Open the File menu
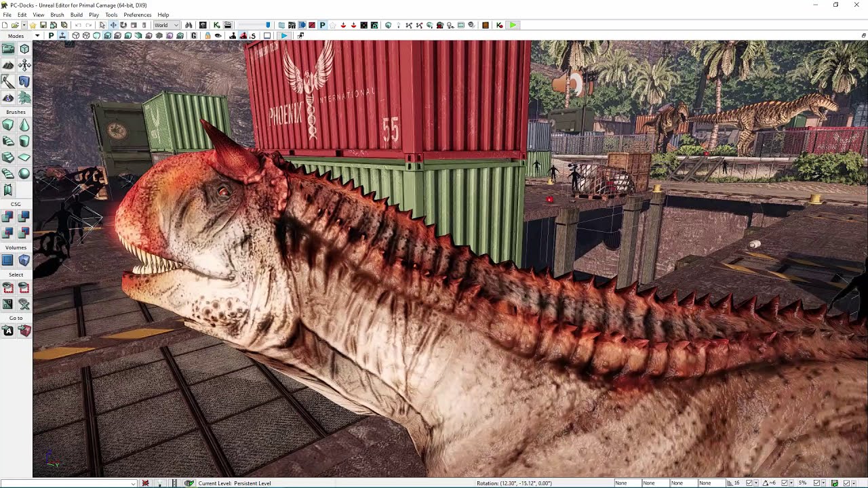Viewport: 868px width, 488px height. (7, 14)
